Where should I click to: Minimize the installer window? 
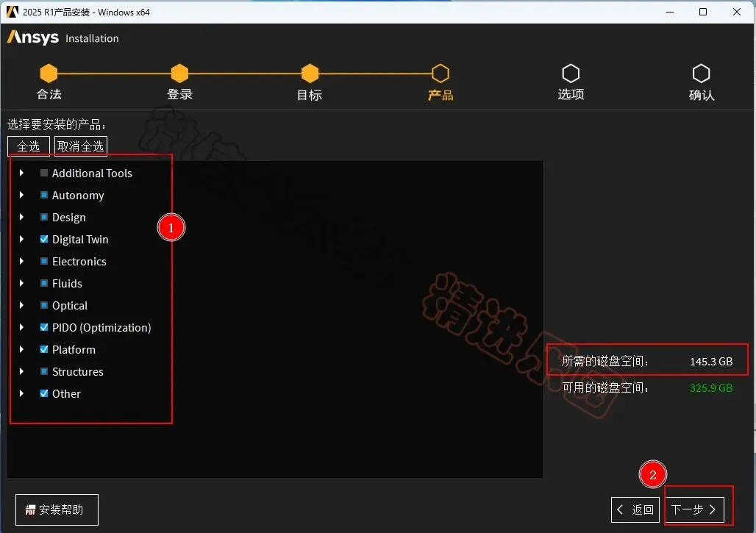pyautogui.click(x=670, y=12)
